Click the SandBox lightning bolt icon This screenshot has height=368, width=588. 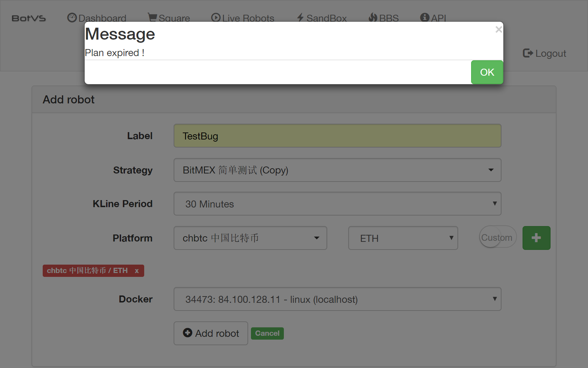coord(300,18)
